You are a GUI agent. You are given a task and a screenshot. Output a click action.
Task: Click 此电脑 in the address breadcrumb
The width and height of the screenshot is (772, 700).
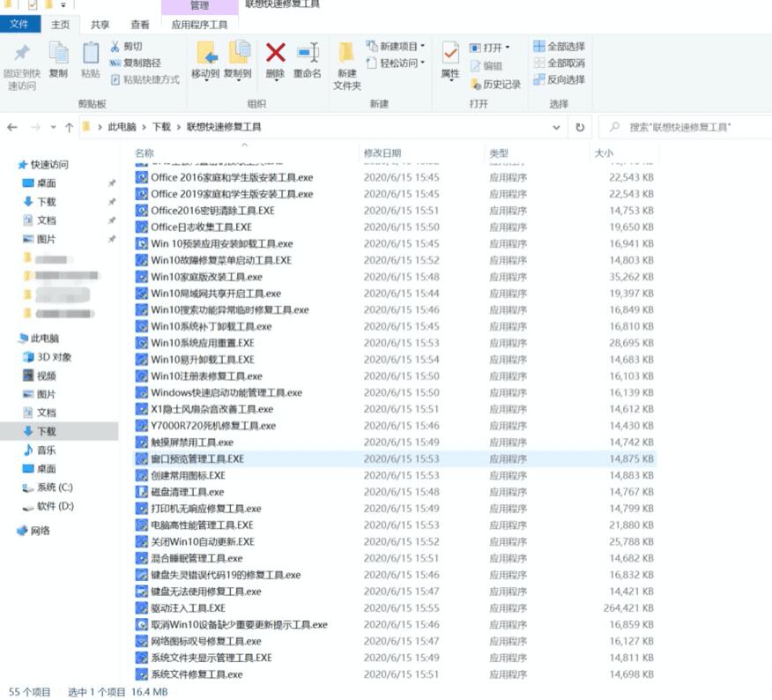(x=122, y=127)
